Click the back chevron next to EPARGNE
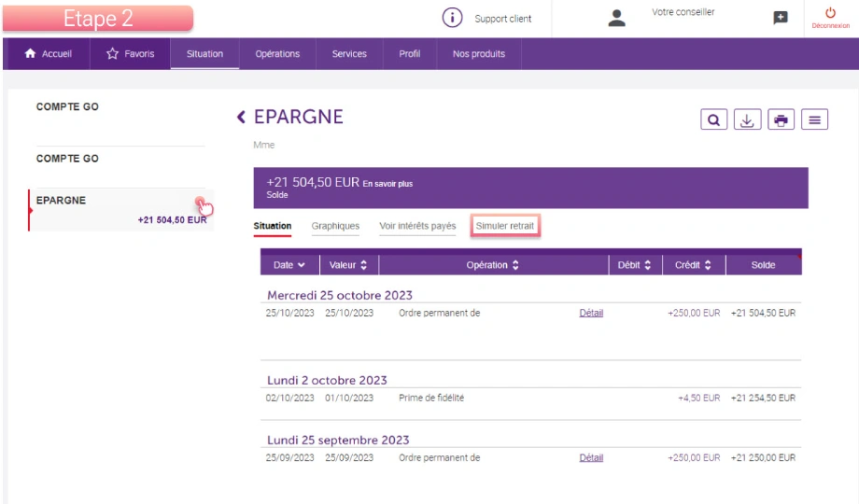 click(241, 117)
